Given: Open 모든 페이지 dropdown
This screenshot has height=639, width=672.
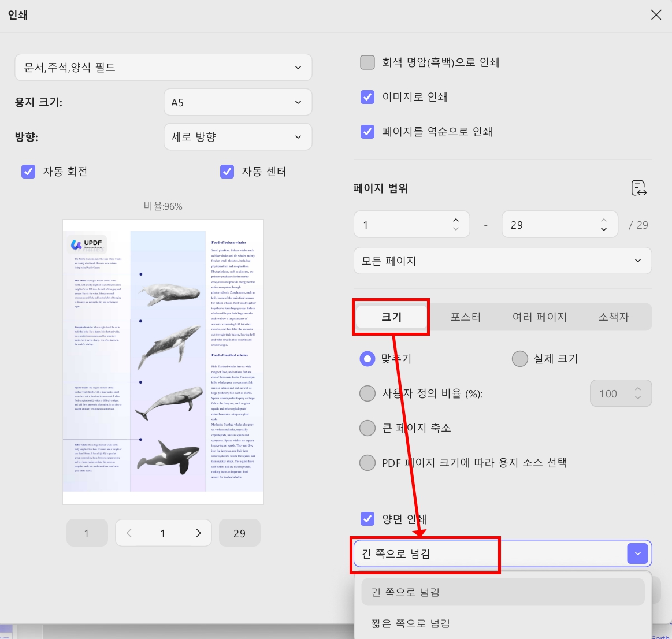Looking at the screenshot, I should (x=503, y=261).
